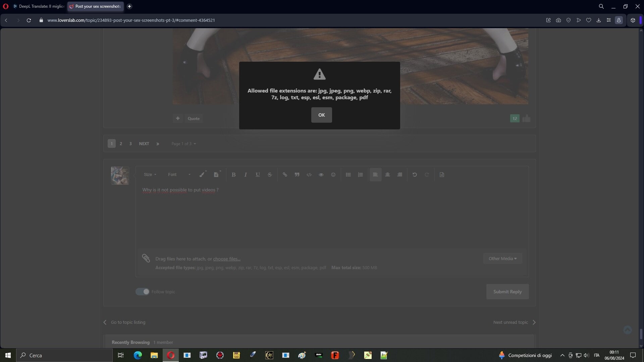The height and width of the screenshot is (362, 644).
Task: Go to page 2 of the topic
Action: tap(121, 144)
